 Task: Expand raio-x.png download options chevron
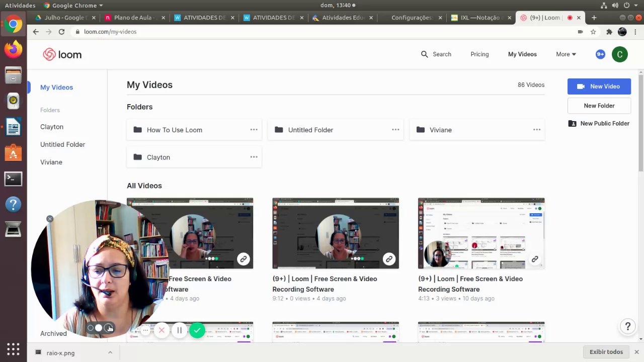pos(110,352)
